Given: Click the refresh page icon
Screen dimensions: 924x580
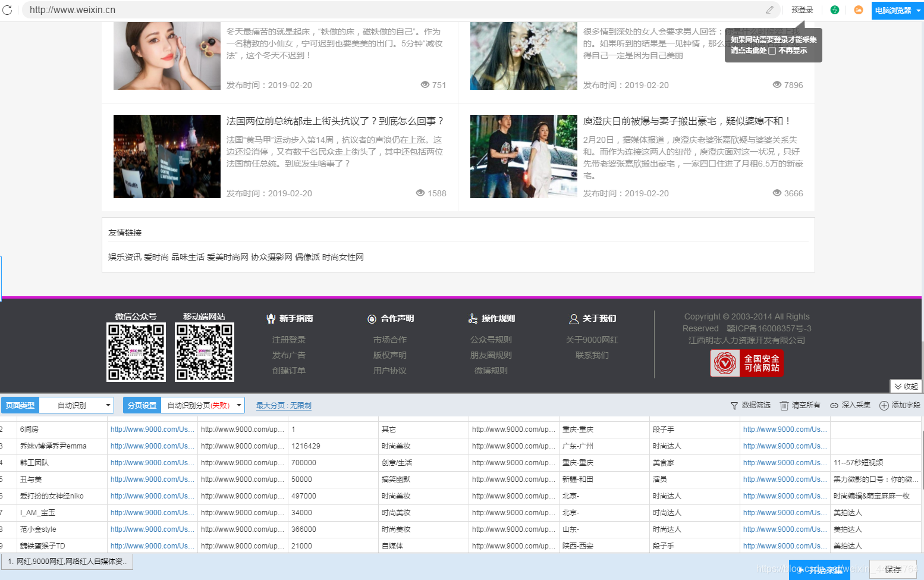Looking at the screenshot, I should (7, 10).
